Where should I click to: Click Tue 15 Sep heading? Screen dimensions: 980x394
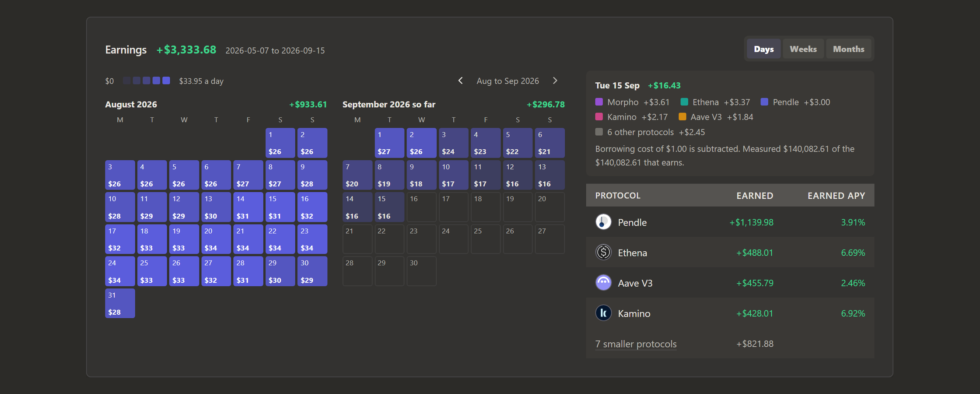click(617, 85)
